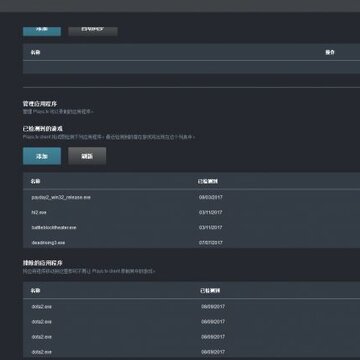Click the 名称 header of the empty table
The image size is (360, 360).
pos(35,52)
